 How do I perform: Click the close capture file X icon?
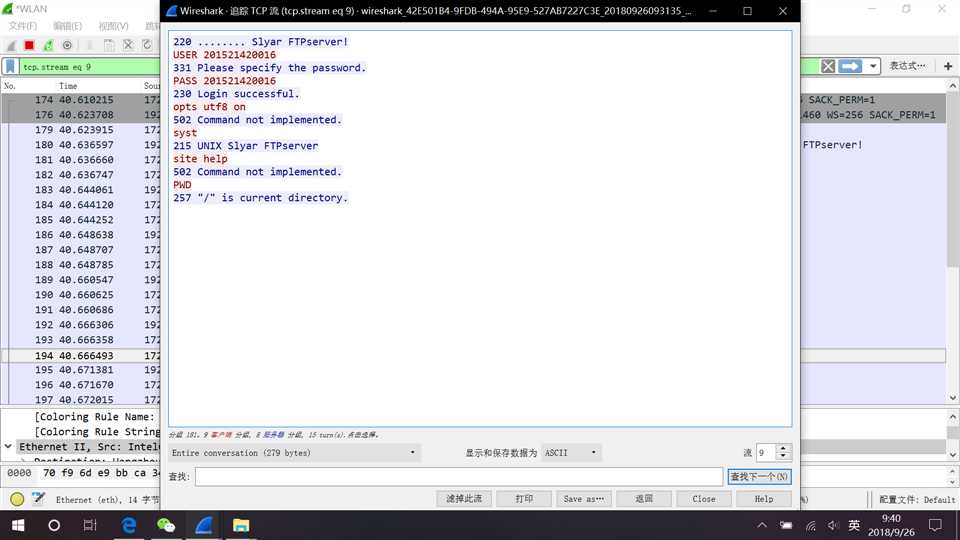coord(128,45)
